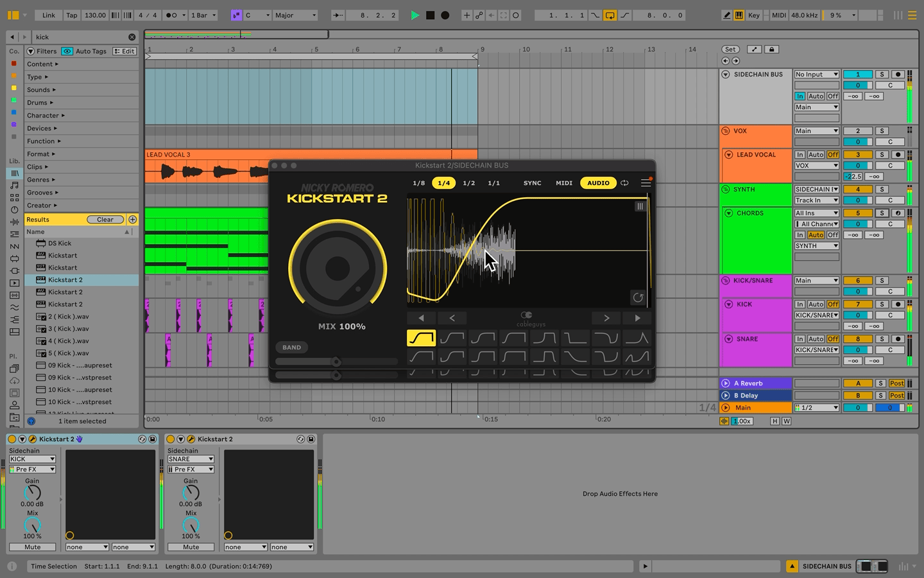The width and height of the screenshot is (924, 578).
Task: Click the hot-swap icon on first Kickstart 2 device
Action: tap(142, 439)
